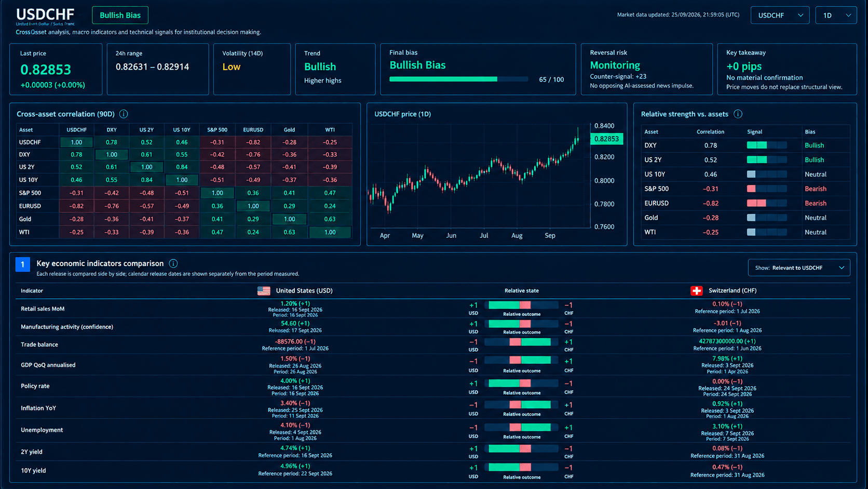Click the S&P 500 Bearish bias label

pyautogui.click(x=815, y=189)
